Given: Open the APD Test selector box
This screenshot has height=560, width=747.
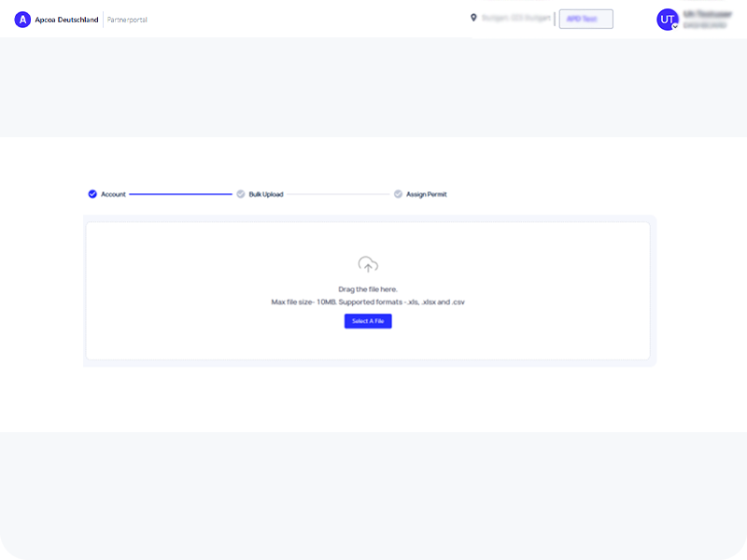Looking at the screenshot, I should (x=585, y=19).
